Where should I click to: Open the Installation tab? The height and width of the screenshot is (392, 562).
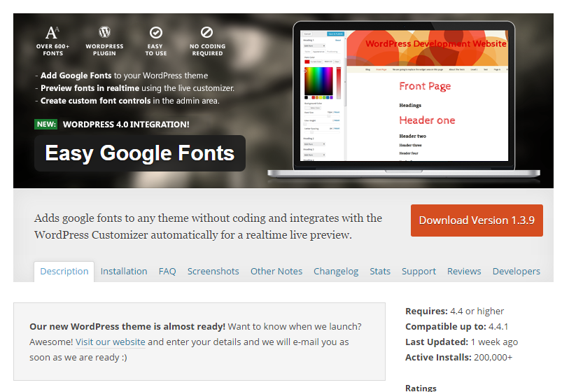(124, 272)
